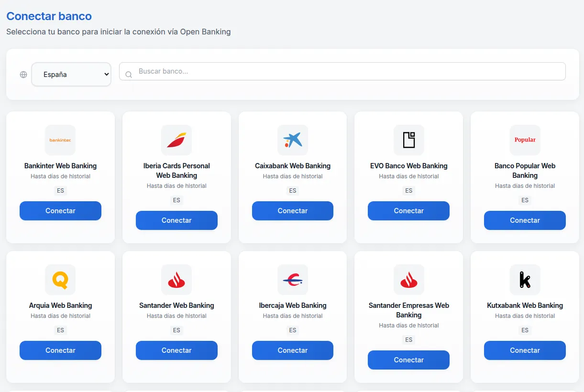Click the Iberia Cards logo icon
The width and height of the screenshot is (584, 392).
point(176,140)
